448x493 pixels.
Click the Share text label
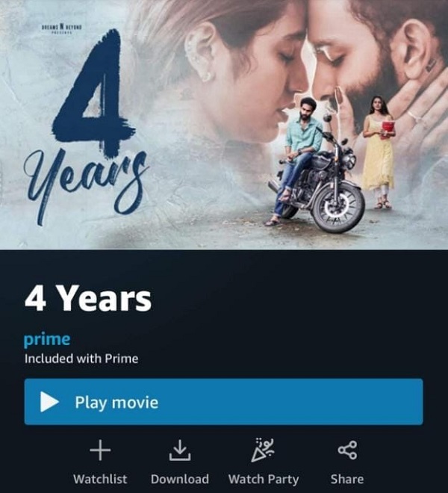click(347, 479)
